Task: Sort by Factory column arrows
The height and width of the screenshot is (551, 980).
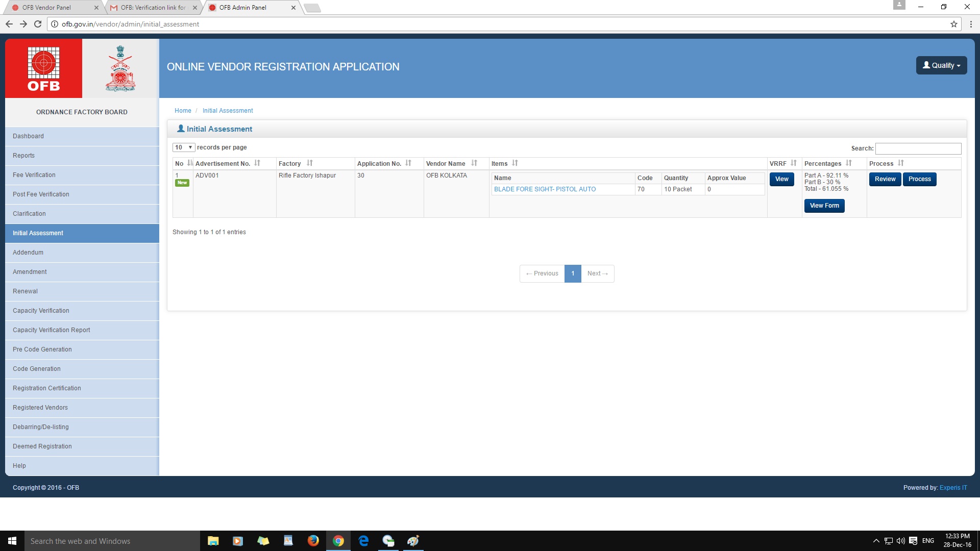Action: 310,163
